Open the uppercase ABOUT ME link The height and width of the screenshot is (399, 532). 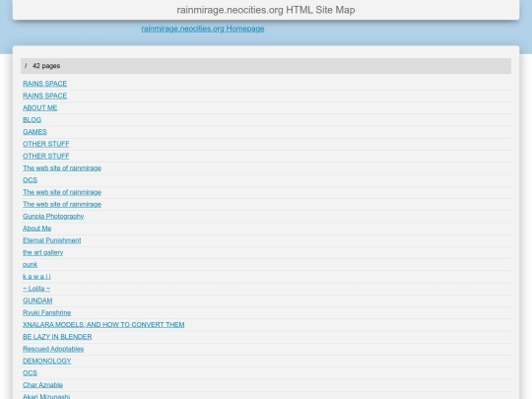(x=39, y=108)
